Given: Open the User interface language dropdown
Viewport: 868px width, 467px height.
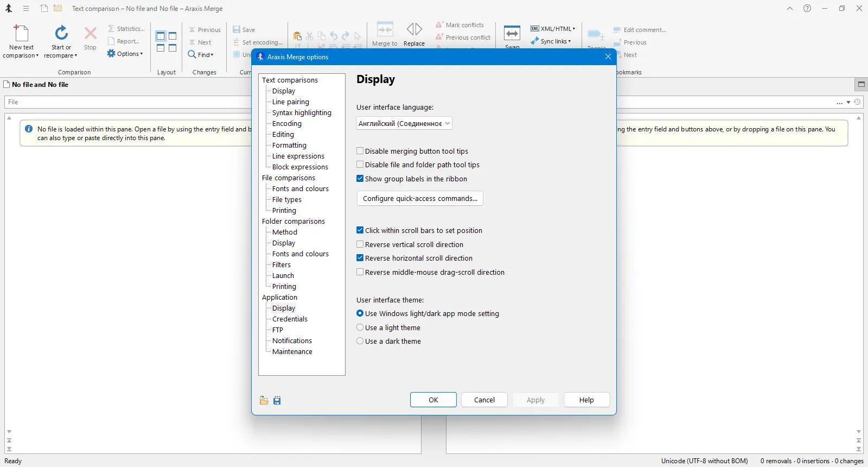Looking at the screenshot, I should click(404, 123).
